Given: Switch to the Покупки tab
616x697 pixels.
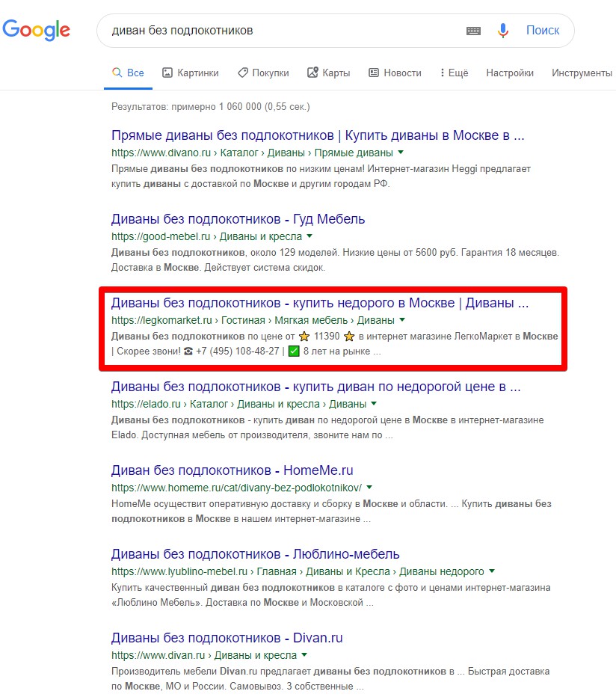Looking at the screenshot, I should coord(263,73).
